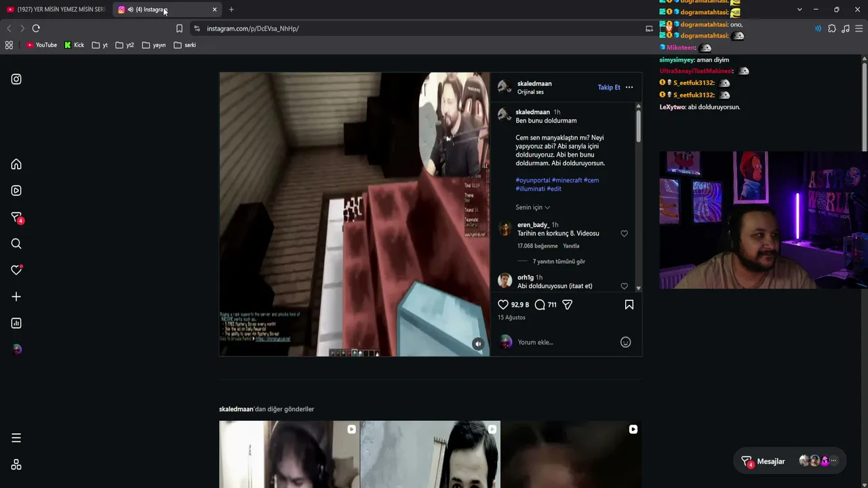868x488 pixels.
Task: Like the post with the heart icon
Action: point(503,305)
